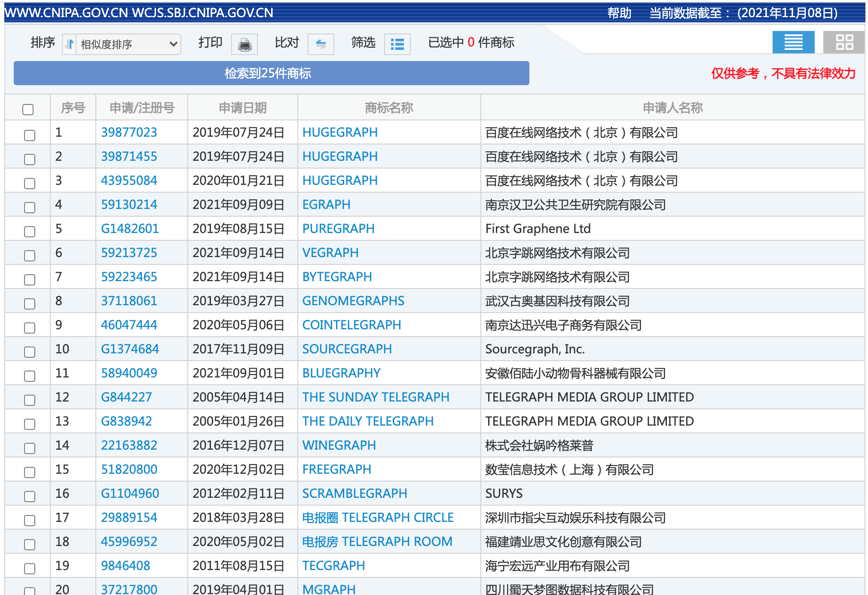
Task: Select checkbox for row 7 BYTEGRAPH
Action: click(x=30, y=279)
